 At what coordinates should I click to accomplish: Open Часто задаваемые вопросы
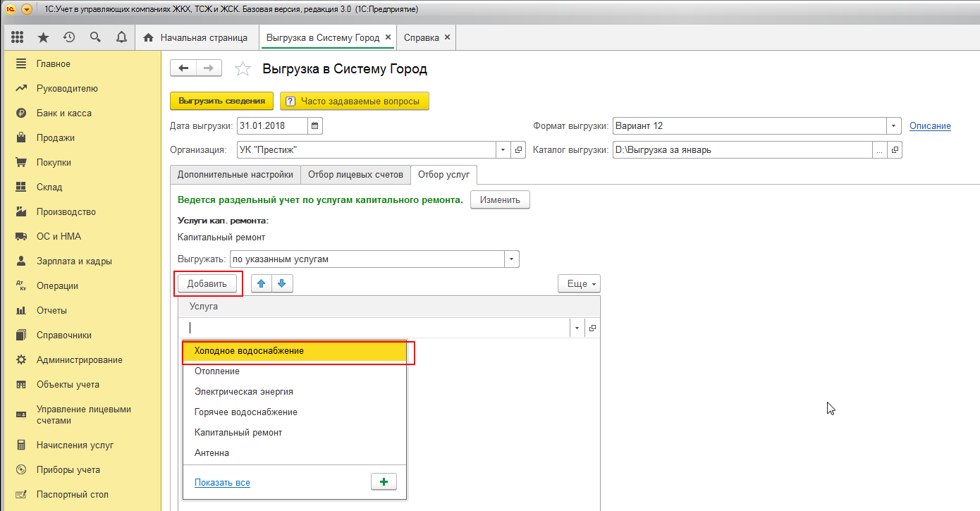tap(355, 101)
